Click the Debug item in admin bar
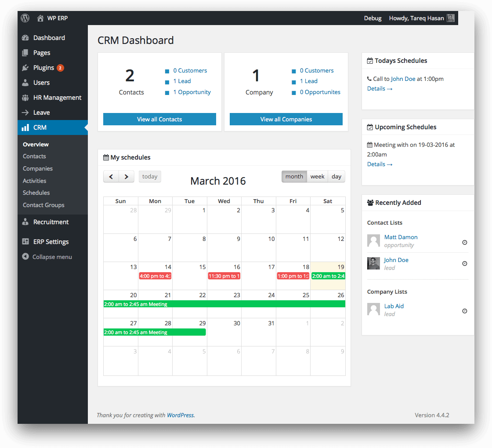The width and height of the screenshot is (492, 448). pyautogui.click(x=373, y=18)
